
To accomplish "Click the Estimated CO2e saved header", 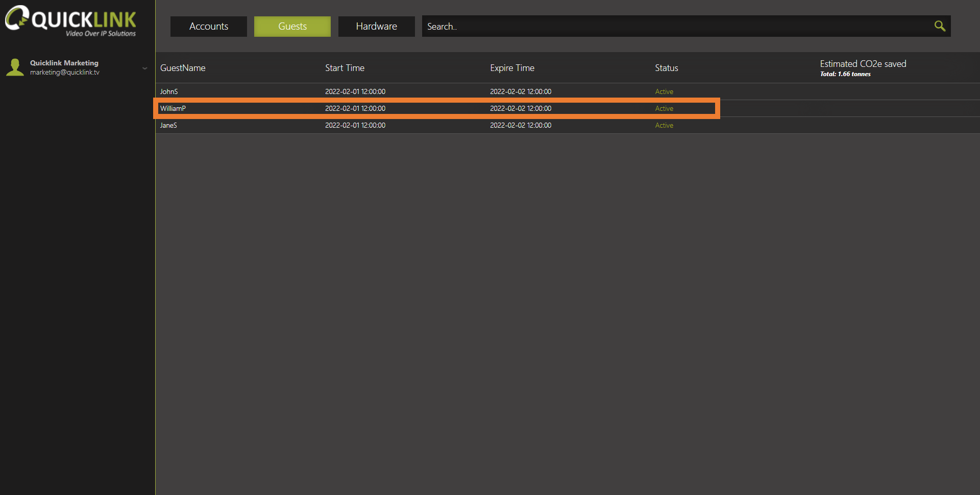I will (x=863, y=64).
